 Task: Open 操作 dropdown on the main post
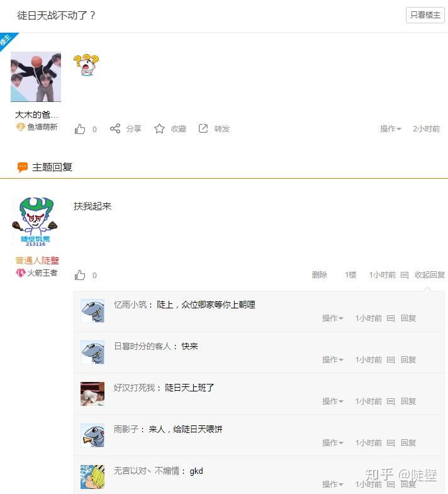[390, 129]
